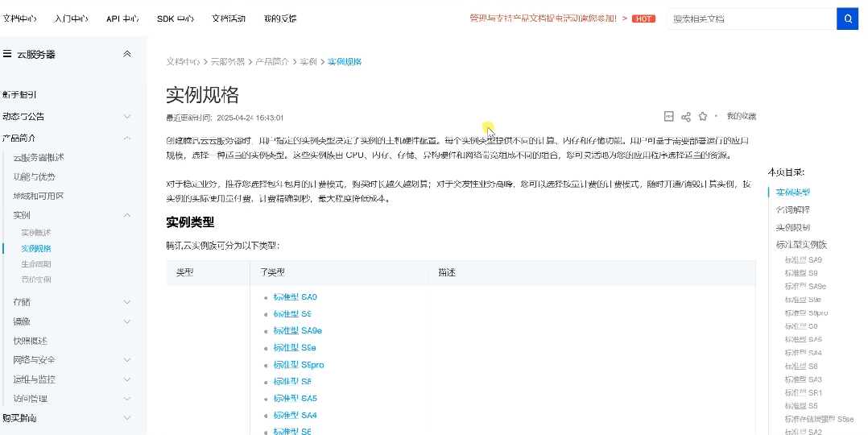Collapse the 产品简介 section
This screenshot has width=868, height=435.
click(x=126, y=139)
